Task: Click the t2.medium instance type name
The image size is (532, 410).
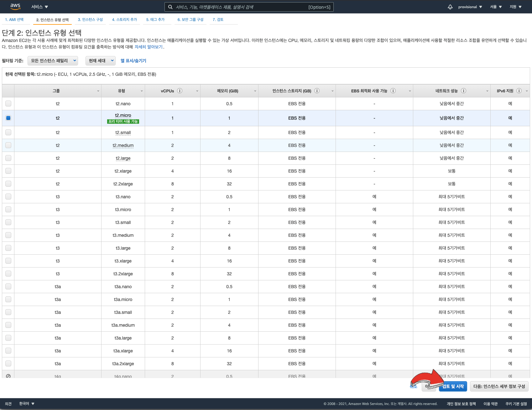Action: 123,145
